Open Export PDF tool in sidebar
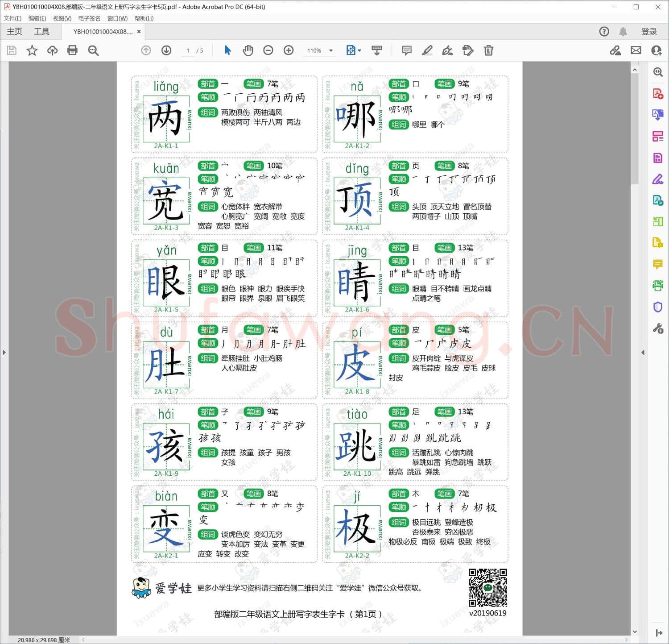Screen dimensions: 669x644 (x=658, y=115)
